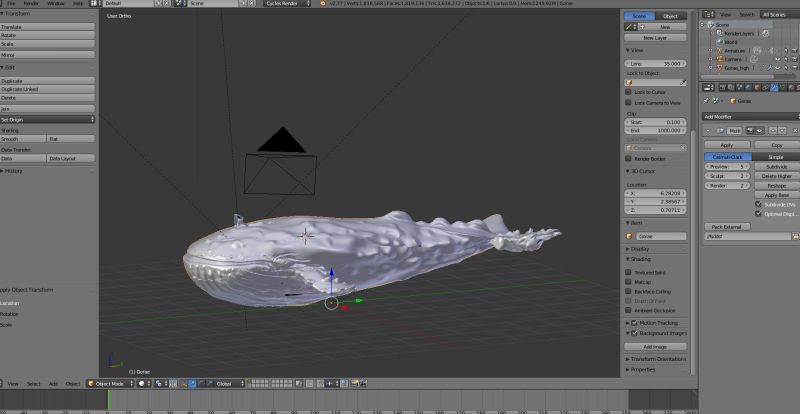The height and width of the screenshot is (414, 800).
Task: Enable Textured Solid checkbox
Action: tap(628, 273)
